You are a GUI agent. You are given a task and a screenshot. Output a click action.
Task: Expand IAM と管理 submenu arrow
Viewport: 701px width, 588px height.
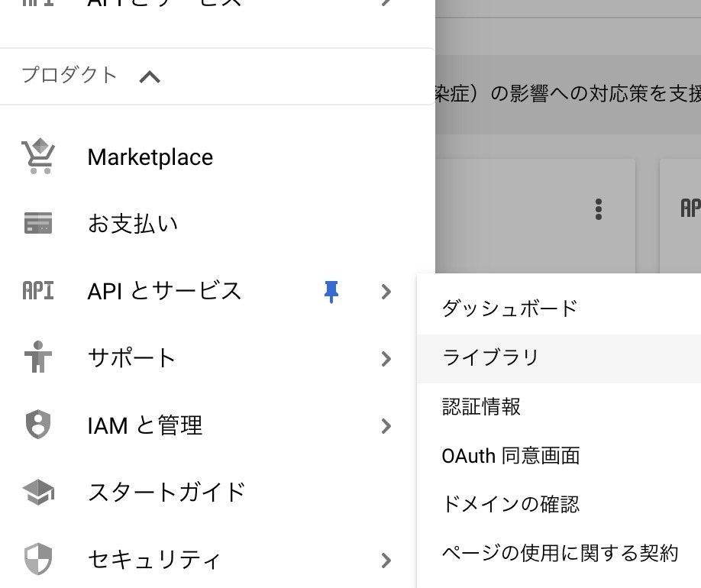coord(386,426)
